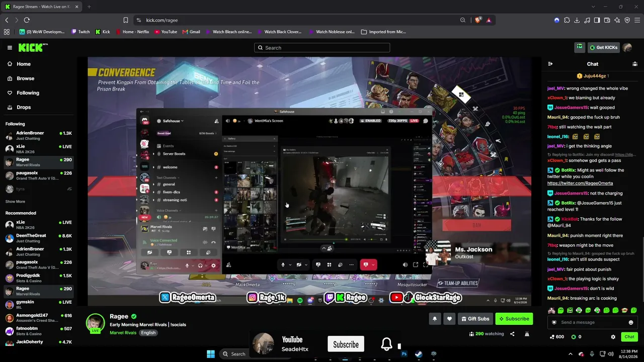
Task: Open DeenTheGreat in Recommended channels
Action: (x=39, y=238)
